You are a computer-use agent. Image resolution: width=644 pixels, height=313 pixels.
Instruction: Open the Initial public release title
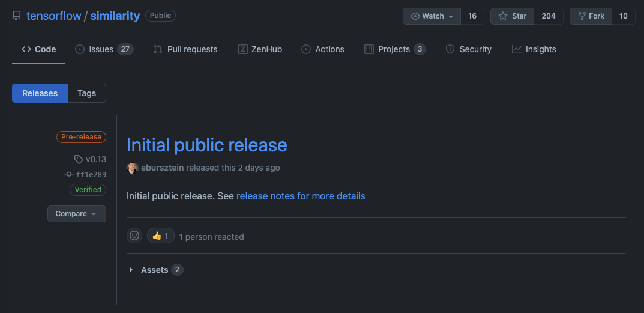[206, 144]
